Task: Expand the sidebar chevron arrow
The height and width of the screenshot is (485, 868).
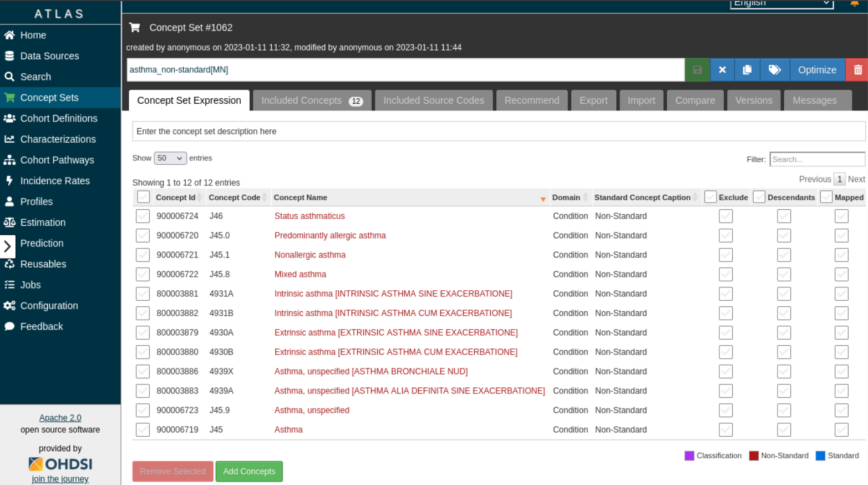Action: click(8, 246)
